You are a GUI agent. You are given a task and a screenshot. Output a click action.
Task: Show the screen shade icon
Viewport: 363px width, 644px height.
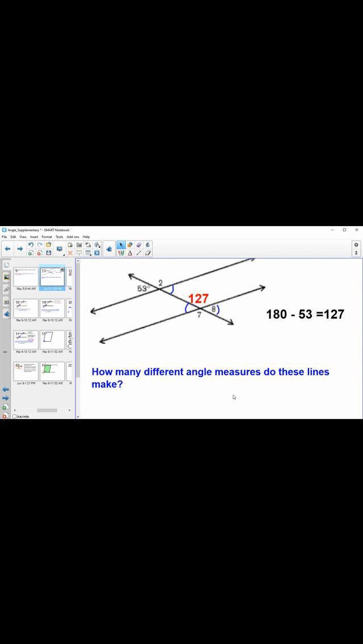click(79, 253)
